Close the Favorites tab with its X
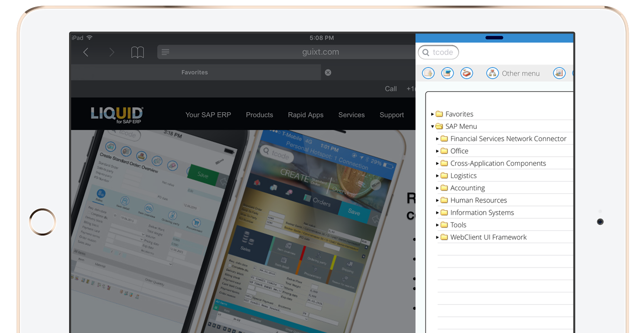 click(x=328, y=73)
